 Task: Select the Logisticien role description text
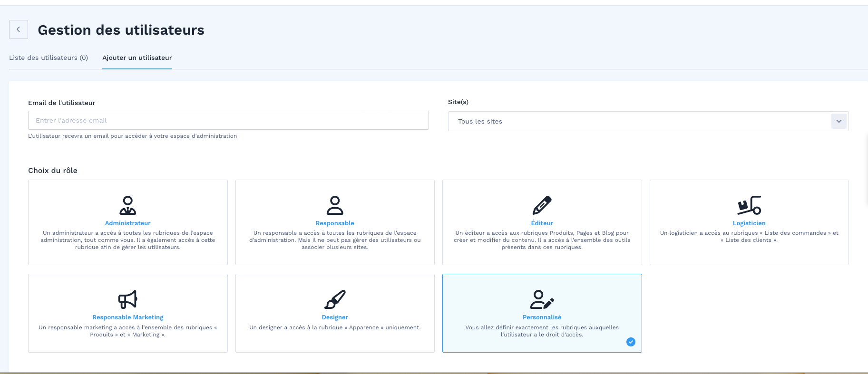click(749, 236)
